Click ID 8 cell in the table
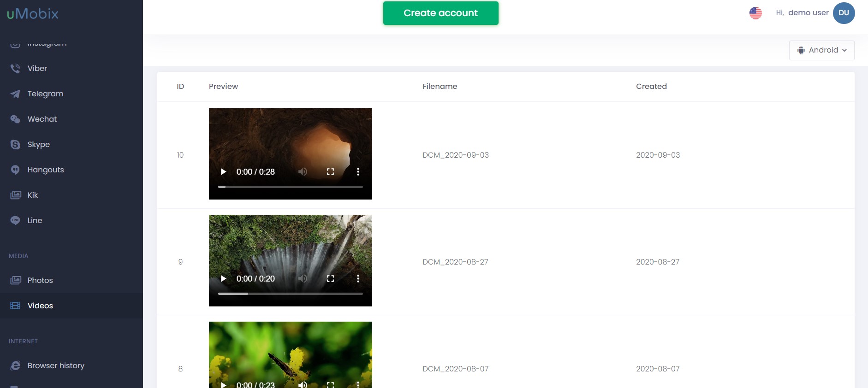This screenshot has height=388, width=868. pyautogui.click(x=180, y=369)
